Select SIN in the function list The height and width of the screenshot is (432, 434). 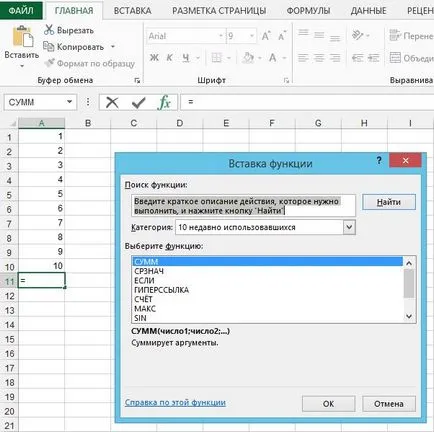(x=268, y=318)
